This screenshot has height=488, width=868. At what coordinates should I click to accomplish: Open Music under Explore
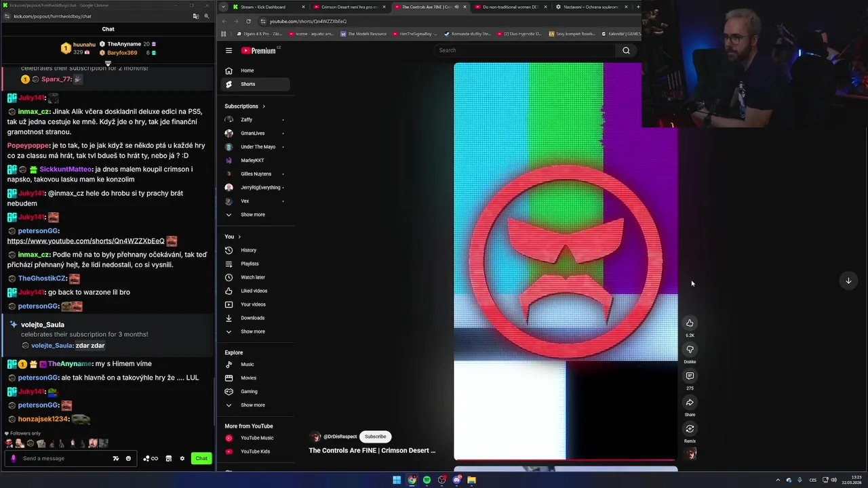pyautogui.click(x=255, y=365)
